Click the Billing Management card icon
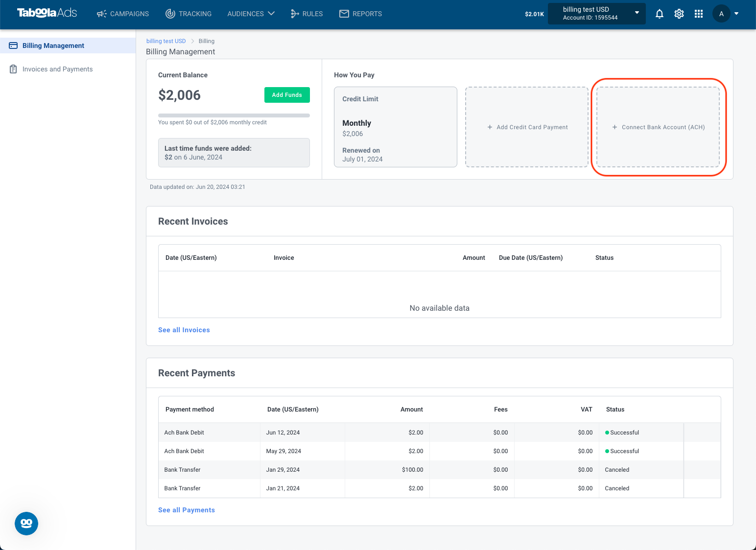756x550 pixels. coord(13,46)
